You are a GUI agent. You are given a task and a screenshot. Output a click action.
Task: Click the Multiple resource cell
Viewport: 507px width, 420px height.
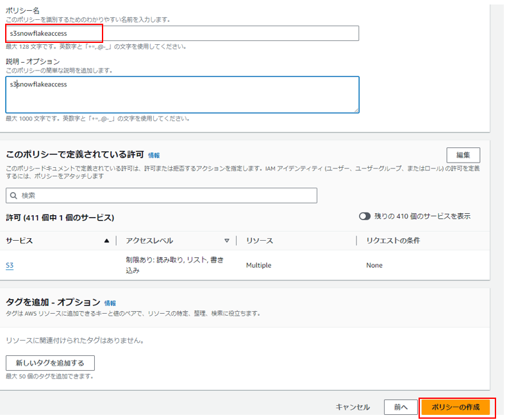click(259, 265)
